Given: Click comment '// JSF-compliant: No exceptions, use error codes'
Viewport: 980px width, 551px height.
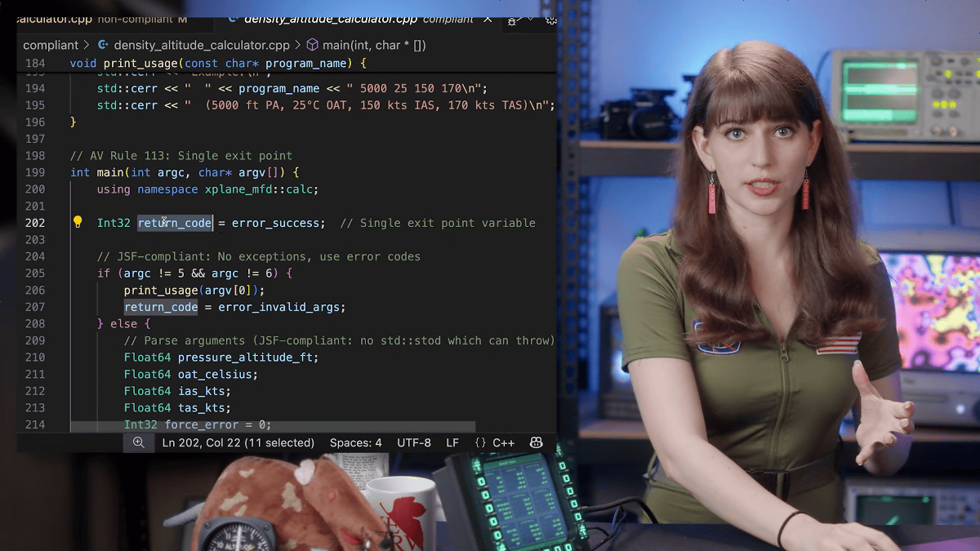Looking at the screenshot, I should [x=259, y=256].
